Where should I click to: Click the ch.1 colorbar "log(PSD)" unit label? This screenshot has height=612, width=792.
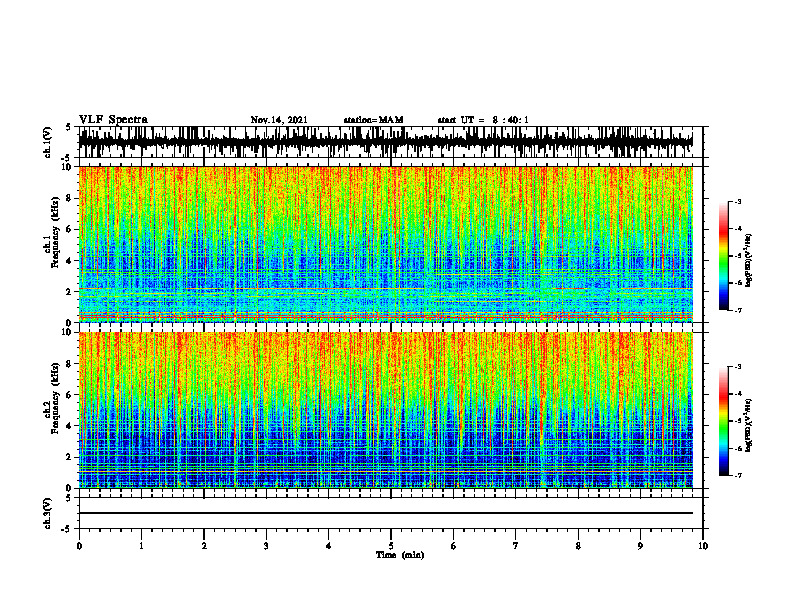click(749, 261)
